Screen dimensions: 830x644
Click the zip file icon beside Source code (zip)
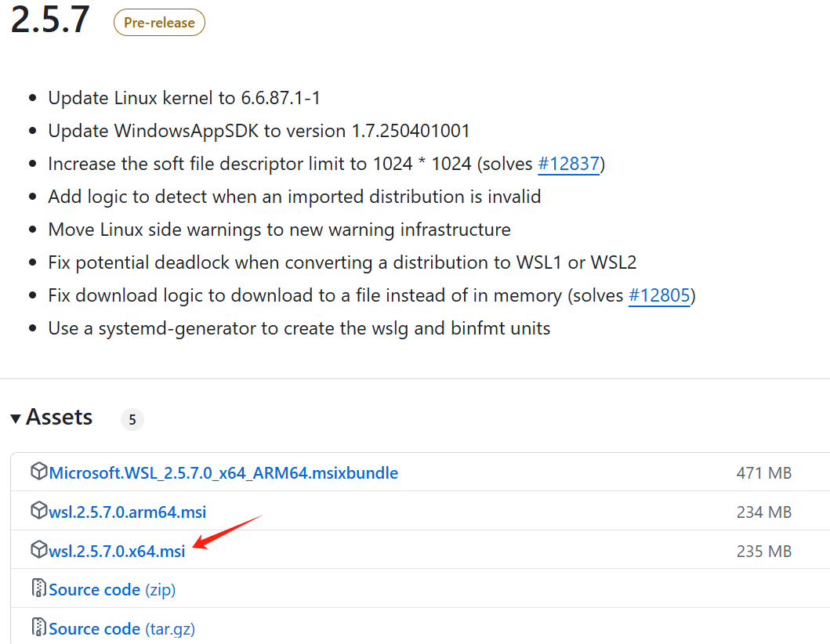[x=38, y=588]
